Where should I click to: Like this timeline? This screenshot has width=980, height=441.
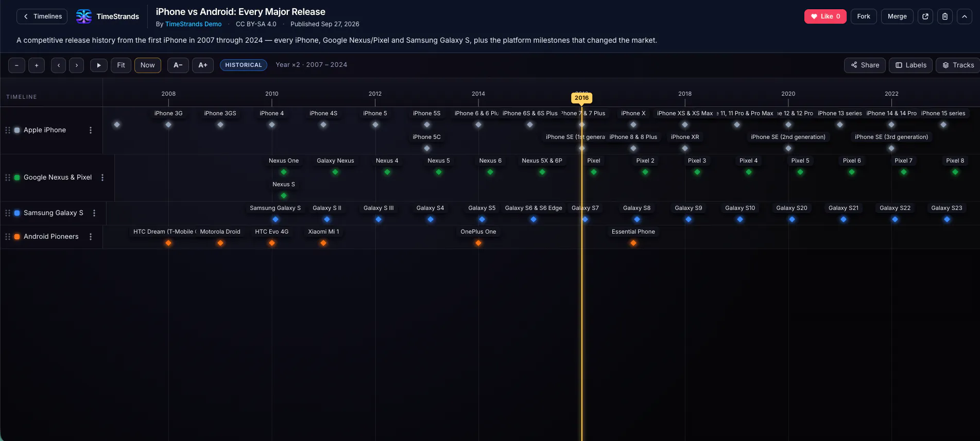826,16
